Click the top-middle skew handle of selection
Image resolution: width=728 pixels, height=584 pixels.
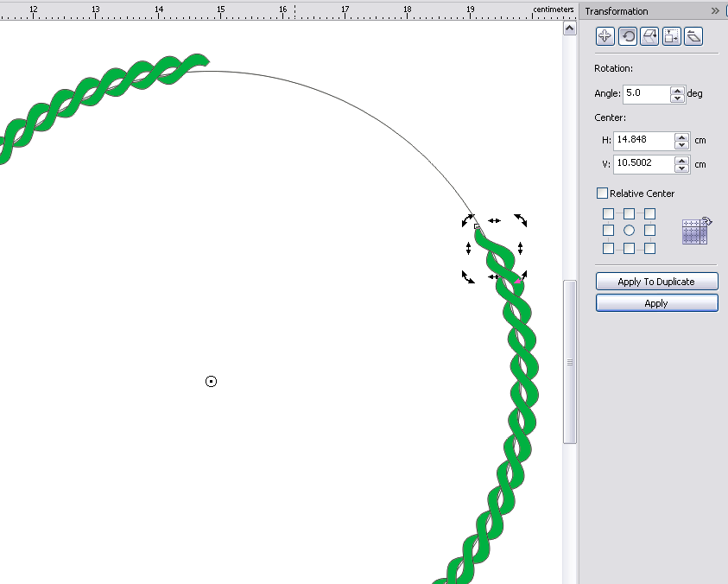coord(494,220)
